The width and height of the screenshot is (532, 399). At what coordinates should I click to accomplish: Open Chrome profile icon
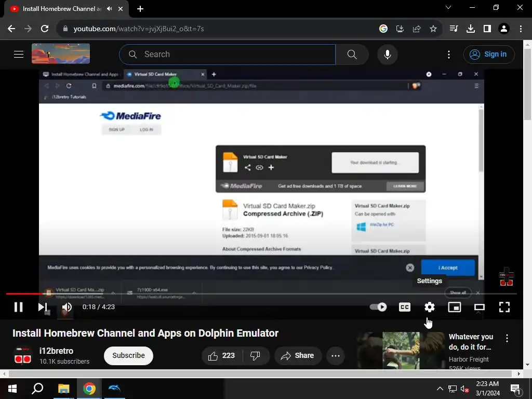click(504, 29)
